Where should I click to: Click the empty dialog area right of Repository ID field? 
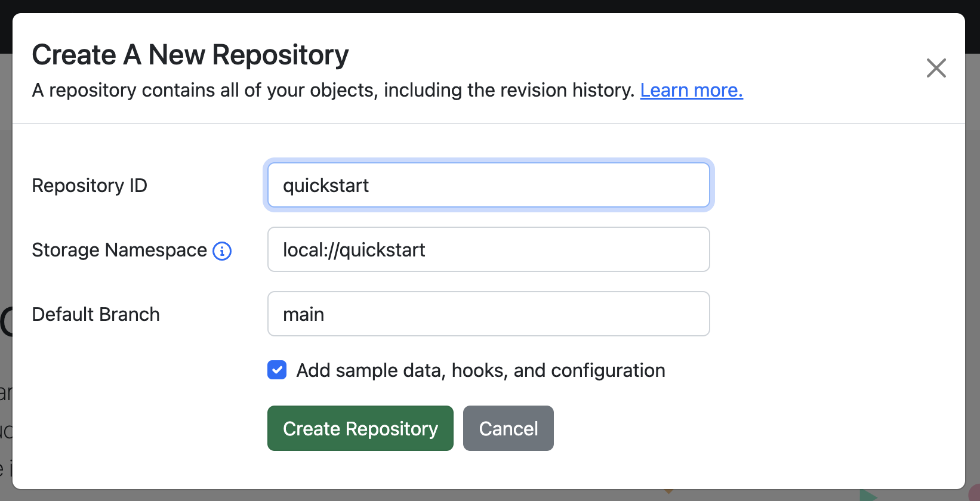click(836, 185)
